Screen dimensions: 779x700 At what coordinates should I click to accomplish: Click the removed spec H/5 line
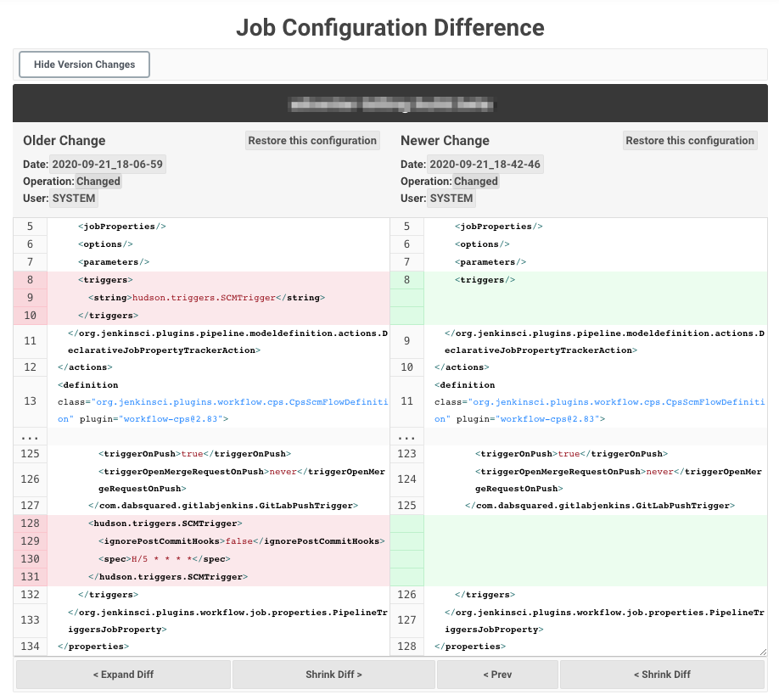click(x=165, y=559)
